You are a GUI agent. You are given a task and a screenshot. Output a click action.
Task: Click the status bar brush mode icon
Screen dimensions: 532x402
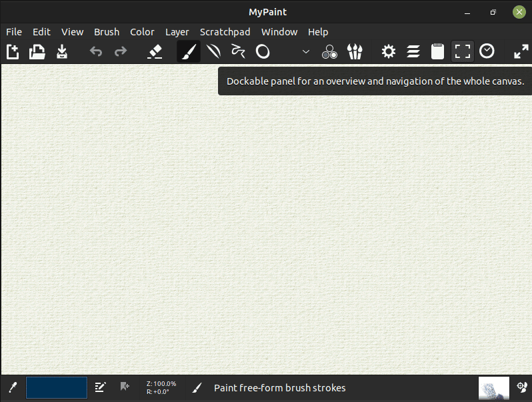[x=197, y=387]
